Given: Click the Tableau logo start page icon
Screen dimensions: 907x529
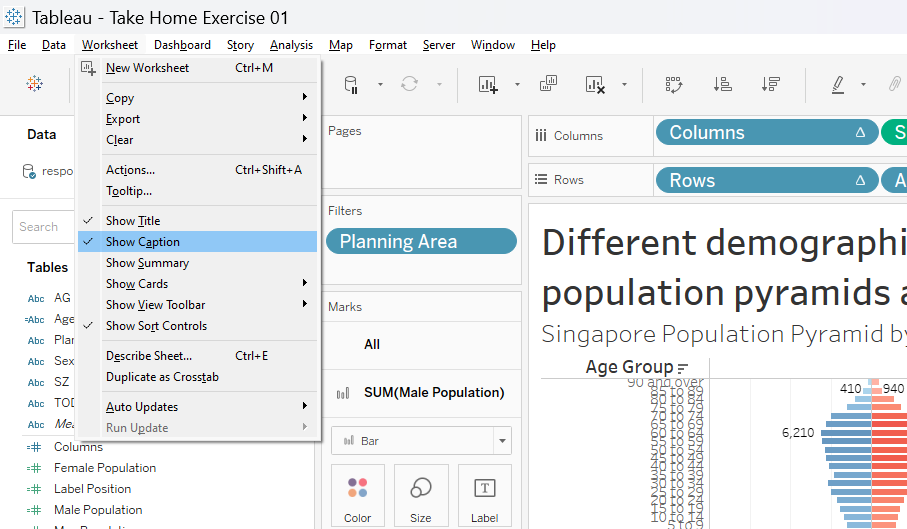Looking at the screenshot, I should [35, 84].
